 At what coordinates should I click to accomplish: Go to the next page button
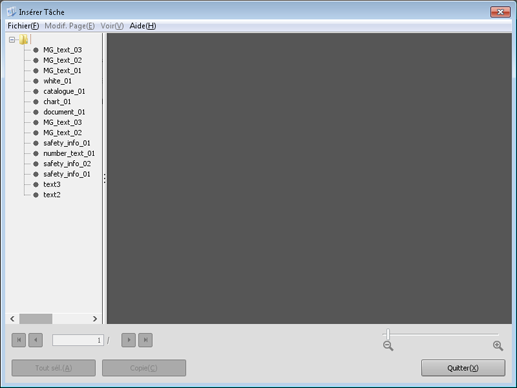click(129, 340)
